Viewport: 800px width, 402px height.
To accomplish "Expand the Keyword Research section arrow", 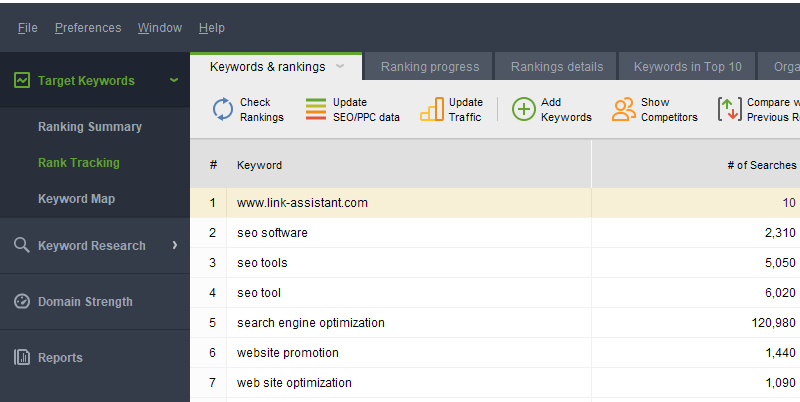I will (174, 245).
